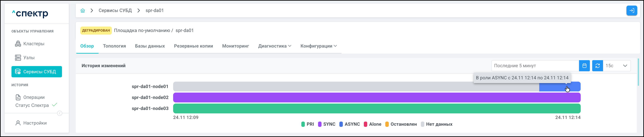Viewport: 644px width, 137px height.
Task: Open the 15с refresh interval dropdown
Action: (x=617, y=66)
